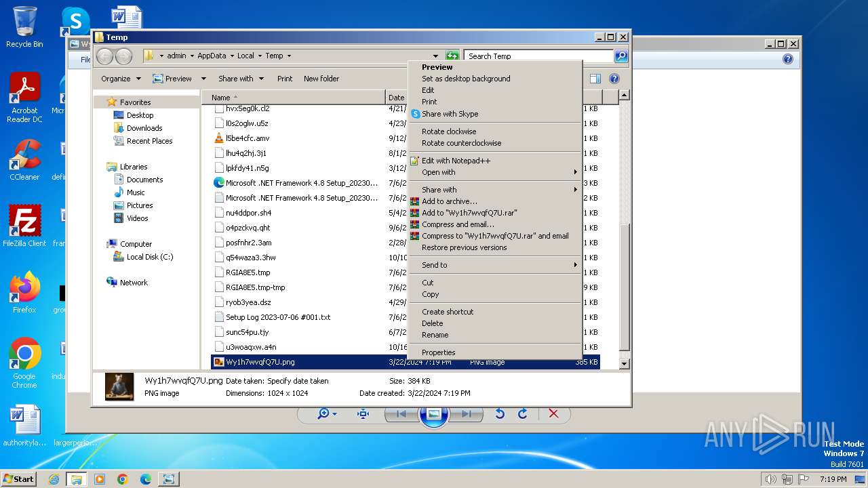Rotate clockwise in Photo Viewer toolbar

(x=522, y=413)
